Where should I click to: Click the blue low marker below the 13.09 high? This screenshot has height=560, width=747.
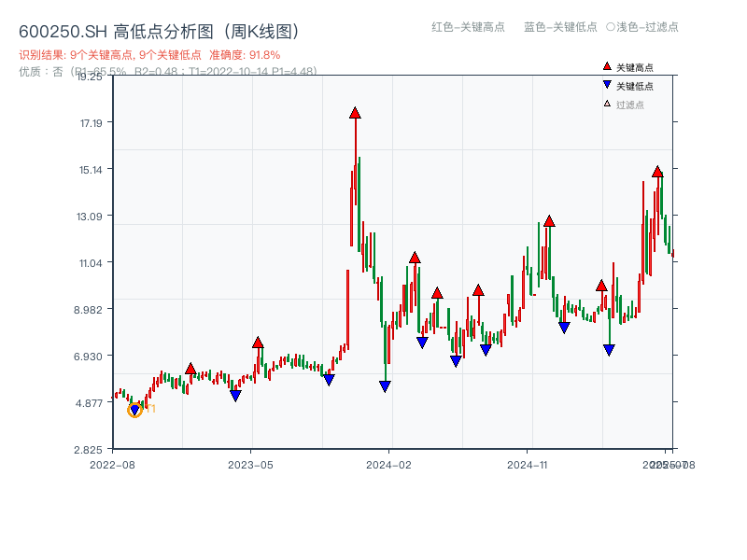(564, 328)
